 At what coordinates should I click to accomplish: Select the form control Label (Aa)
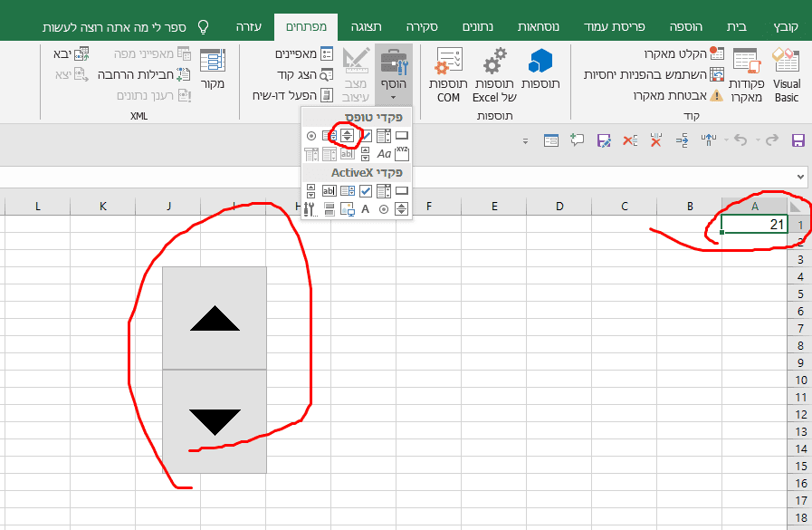[x=384, y=154]
